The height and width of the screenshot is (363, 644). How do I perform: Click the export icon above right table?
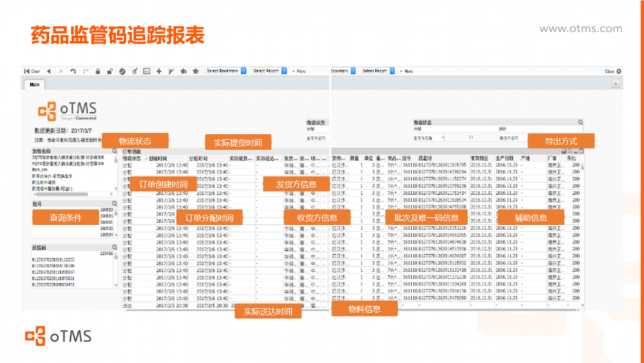click(x=564, y=151)
